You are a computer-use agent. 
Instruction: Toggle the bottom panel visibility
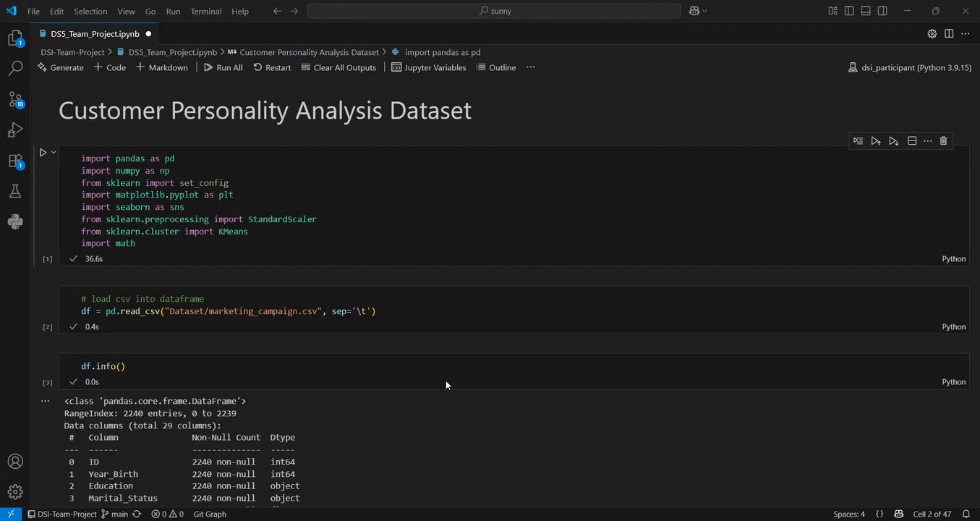click(x=866, y=11)
